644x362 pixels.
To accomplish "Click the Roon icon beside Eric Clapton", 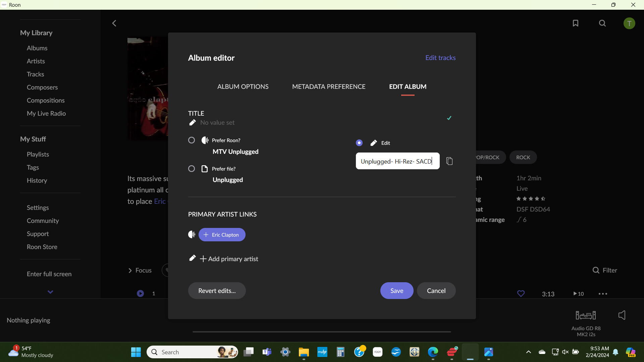I will (x=192, y=235).
